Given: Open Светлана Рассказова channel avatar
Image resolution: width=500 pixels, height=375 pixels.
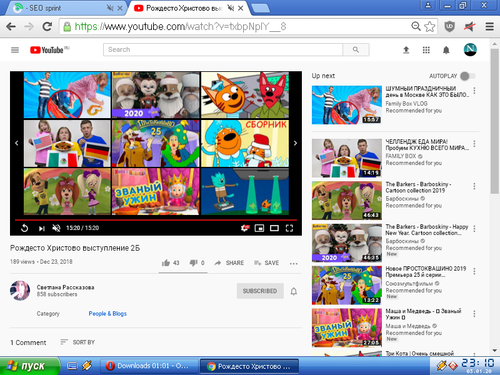Looking at the screenshot, I should click(x=20, y=290).
